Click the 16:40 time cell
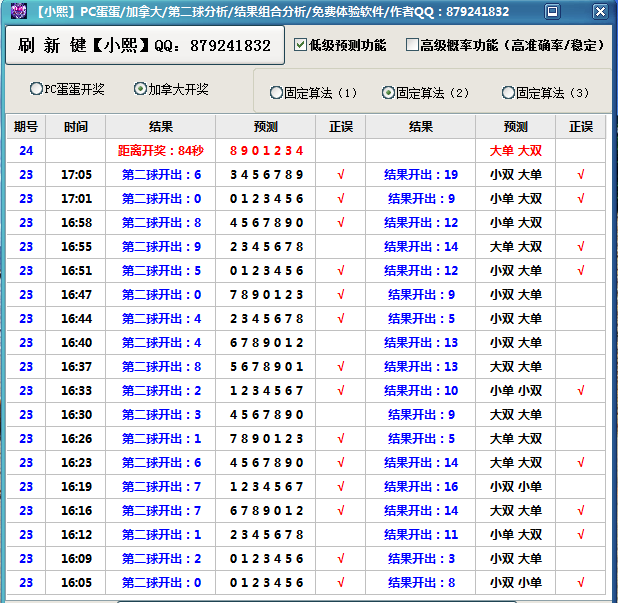 [76, 342]
